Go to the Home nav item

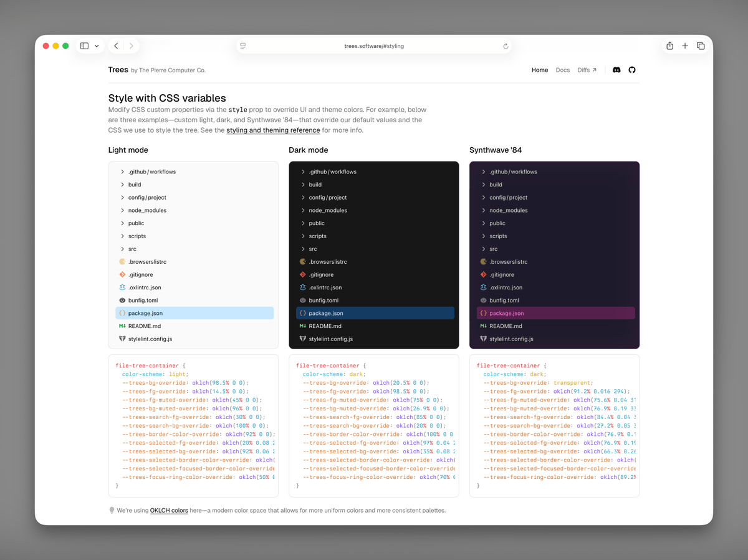click(540, 70)
